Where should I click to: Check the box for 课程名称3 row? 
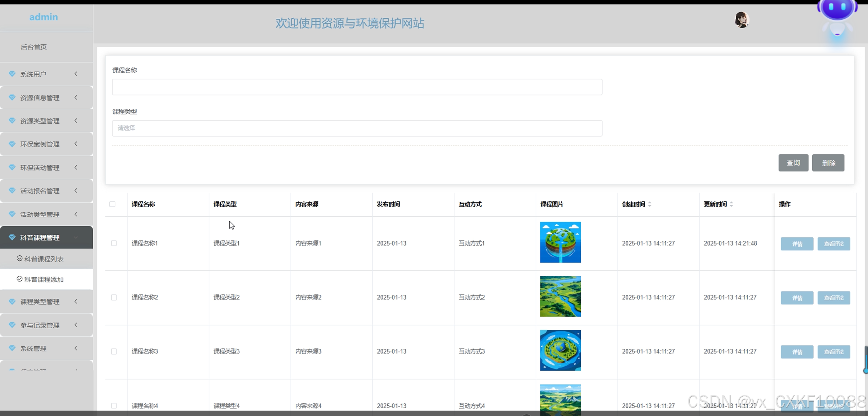click(114, 351)
